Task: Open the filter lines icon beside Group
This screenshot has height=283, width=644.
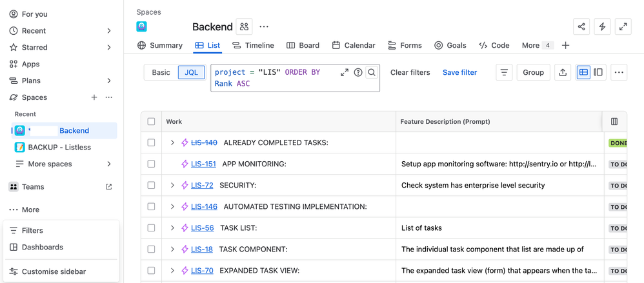Action: (504, 73)
